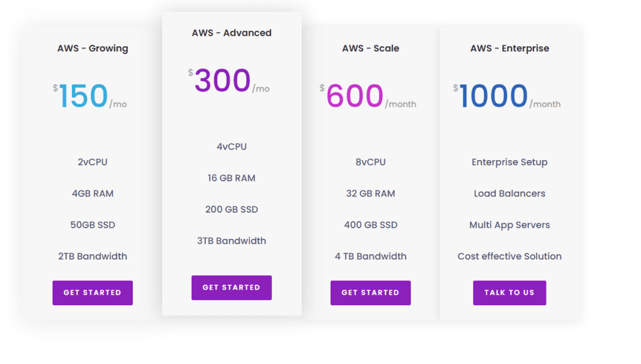
Task: Click the 3TB Bandwidth feature
Action: tap(232, 241)
